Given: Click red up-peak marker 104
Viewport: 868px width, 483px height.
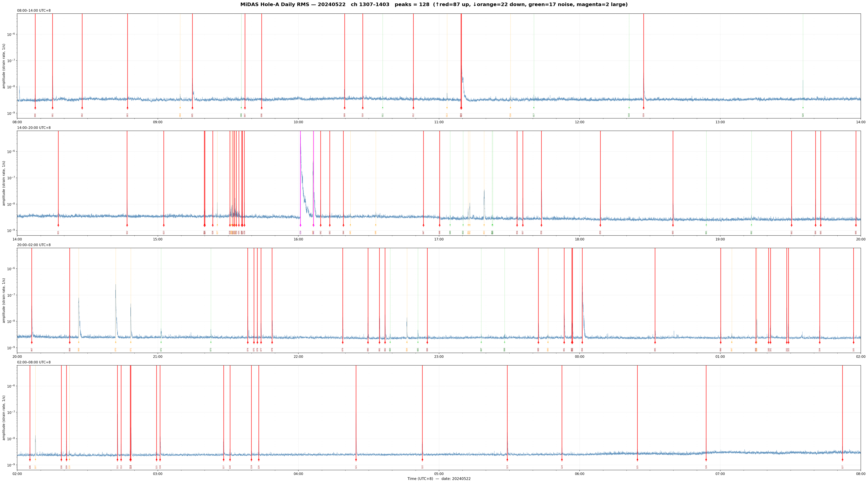Looking at the screenshot, I should click(x=819, y=342).
